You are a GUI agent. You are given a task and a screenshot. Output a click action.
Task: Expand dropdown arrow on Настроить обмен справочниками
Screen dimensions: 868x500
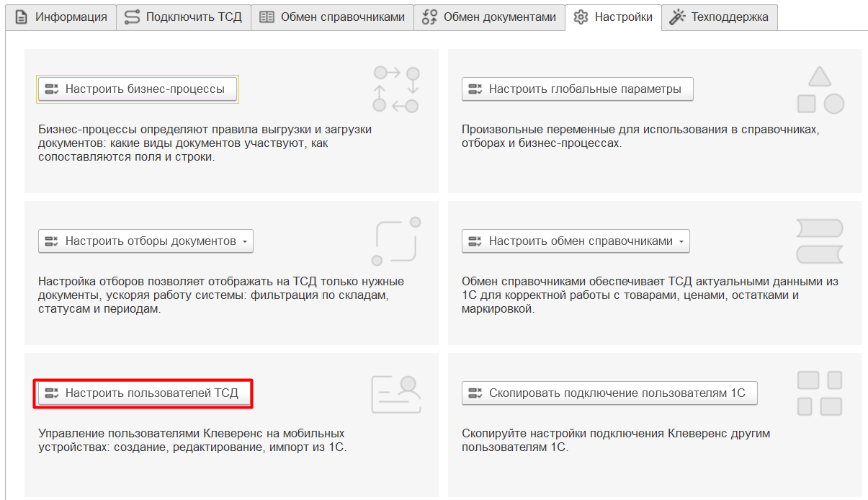tap(681, 241)
